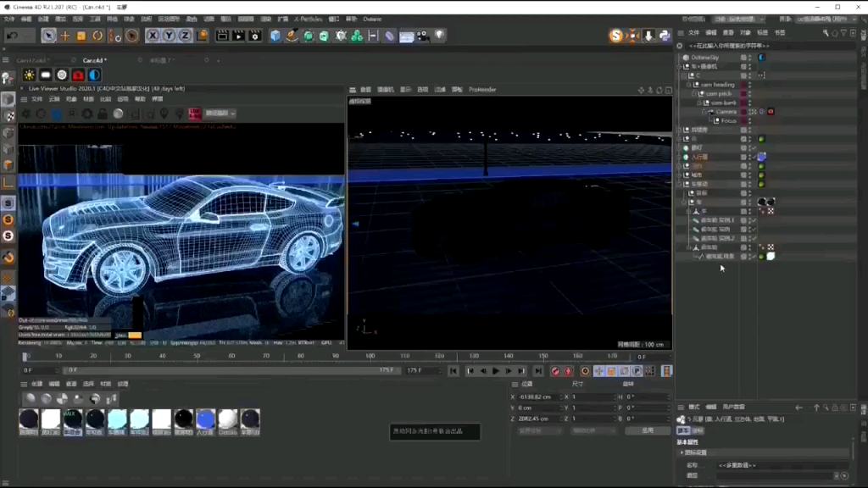Open the Live Viewer channel dropdown
868x488 pixels.
pos(220,114)
